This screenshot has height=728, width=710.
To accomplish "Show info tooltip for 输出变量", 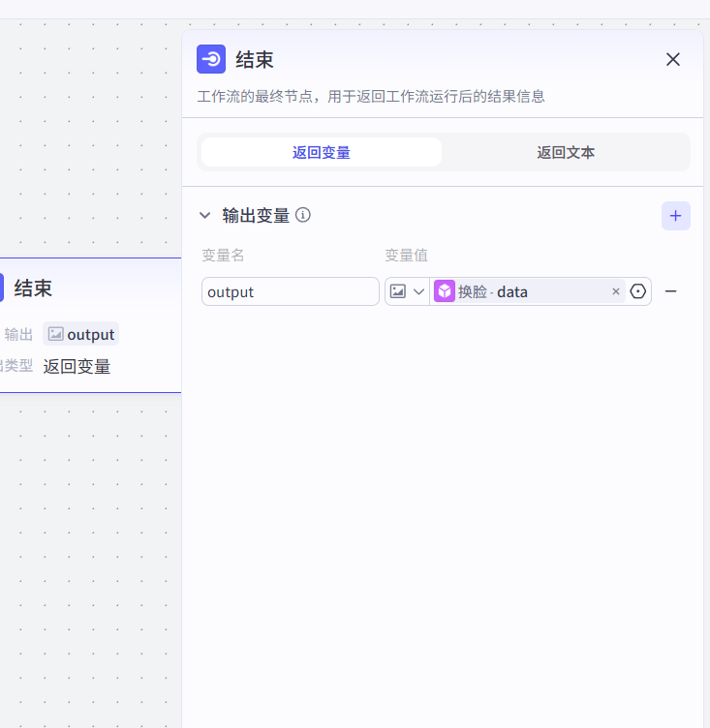I will tap(303, 216).
